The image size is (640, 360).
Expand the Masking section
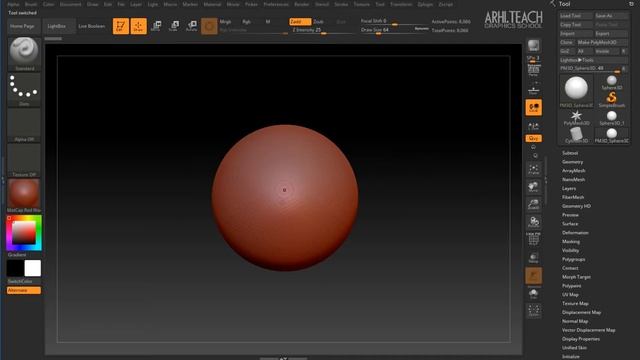click(571, 242)
